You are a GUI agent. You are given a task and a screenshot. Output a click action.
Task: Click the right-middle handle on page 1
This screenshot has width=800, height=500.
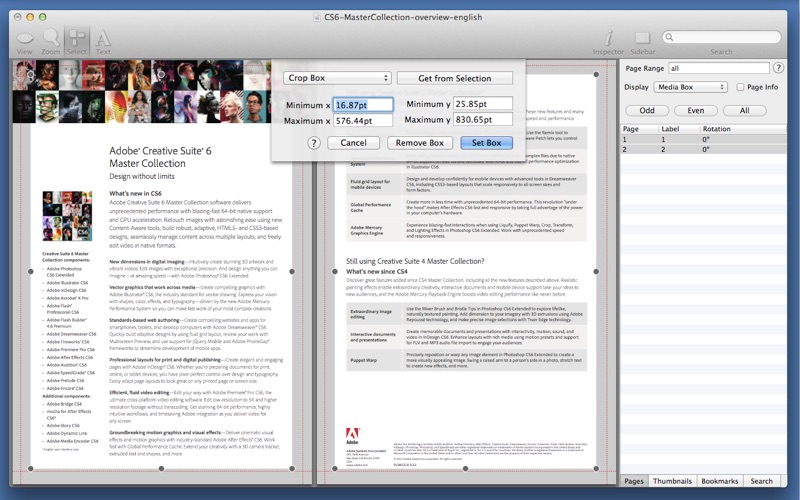pyautogui.click(x=292, y=271)
